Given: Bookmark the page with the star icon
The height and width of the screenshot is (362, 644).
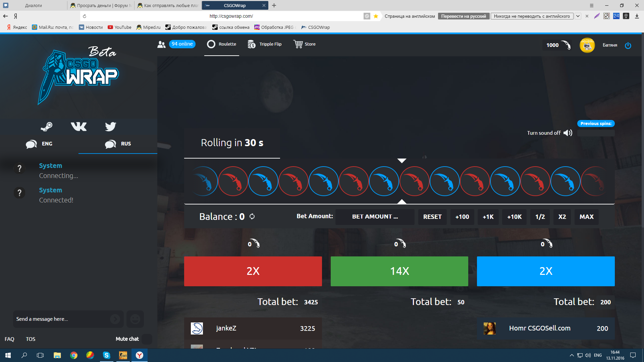Looking at the screenshot, I should point(376,16).
